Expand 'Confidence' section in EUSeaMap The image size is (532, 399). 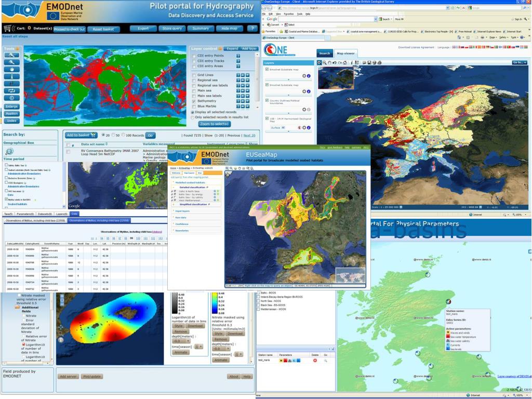pyautogui.click(x=182, y=224)
